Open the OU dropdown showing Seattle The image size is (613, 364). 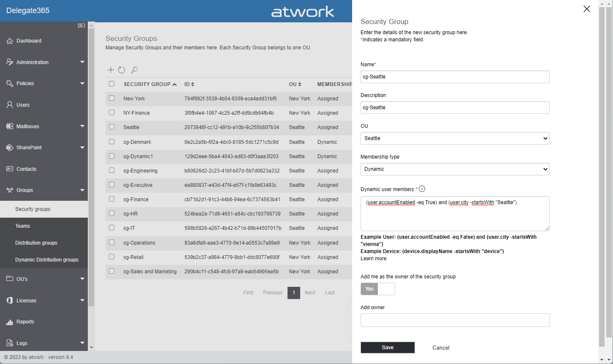tap(455, 138)
